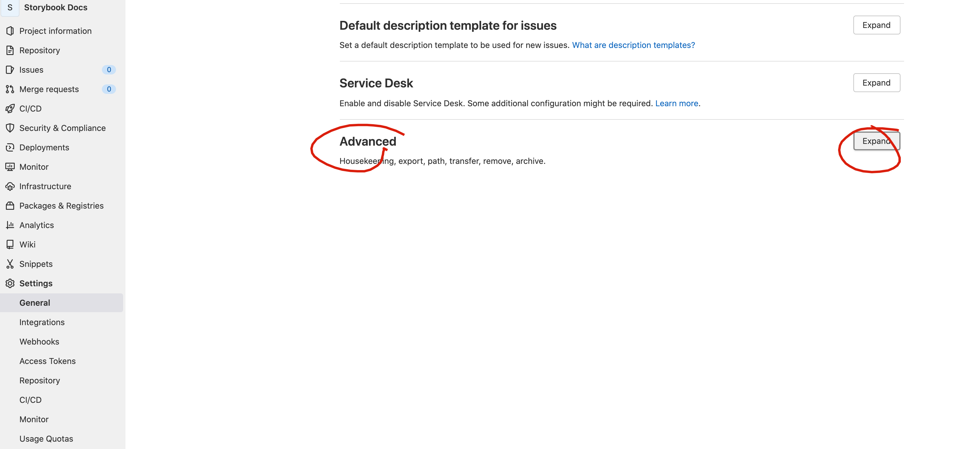Screen dimensions: 980x449
Task: Click the Issues icon in sidebar
Action: coord(10,69)
